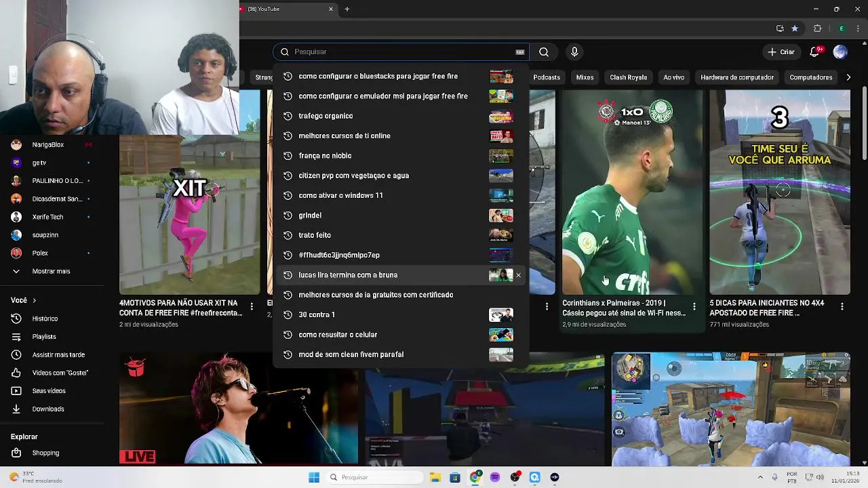Start voice search with microphone icon
868x488 pixels.
574,52
